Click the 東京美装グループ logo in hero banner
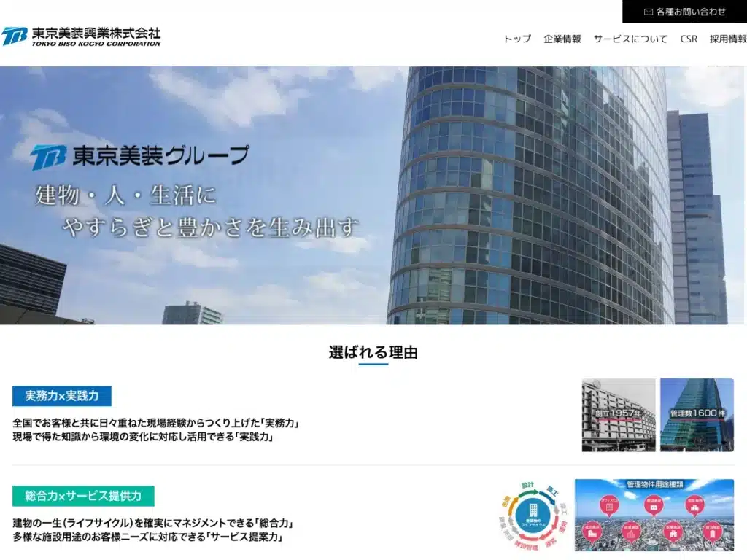This screenshot has width=747, height=560. click(139, 157)
